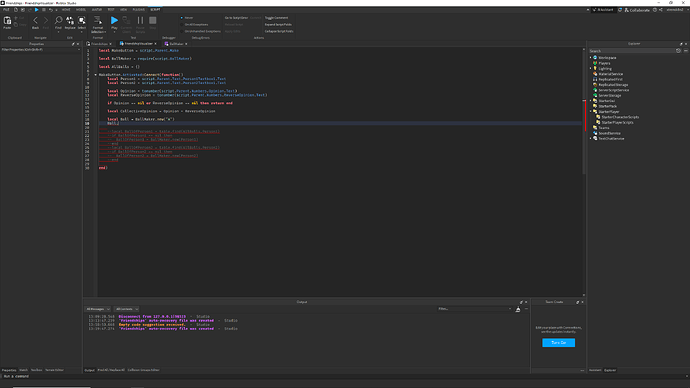
Task: Select StarterCharacterScripts in Explorer
Action: 620,117
